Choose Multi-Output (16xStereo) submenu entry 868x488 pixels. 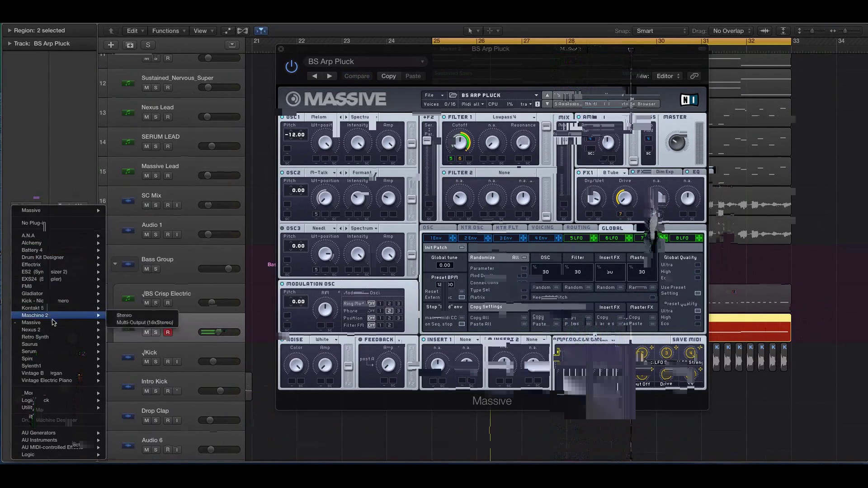[x=145, y=322]
